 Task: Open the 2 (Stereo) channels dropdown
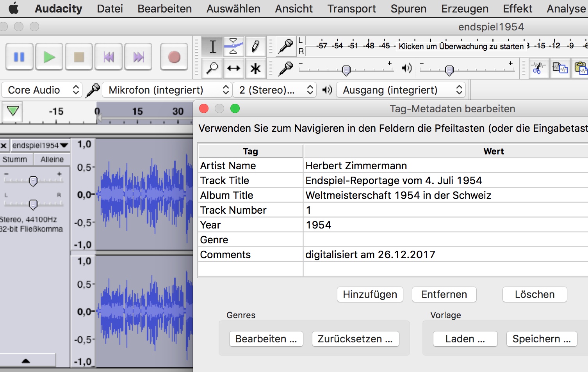274,90
